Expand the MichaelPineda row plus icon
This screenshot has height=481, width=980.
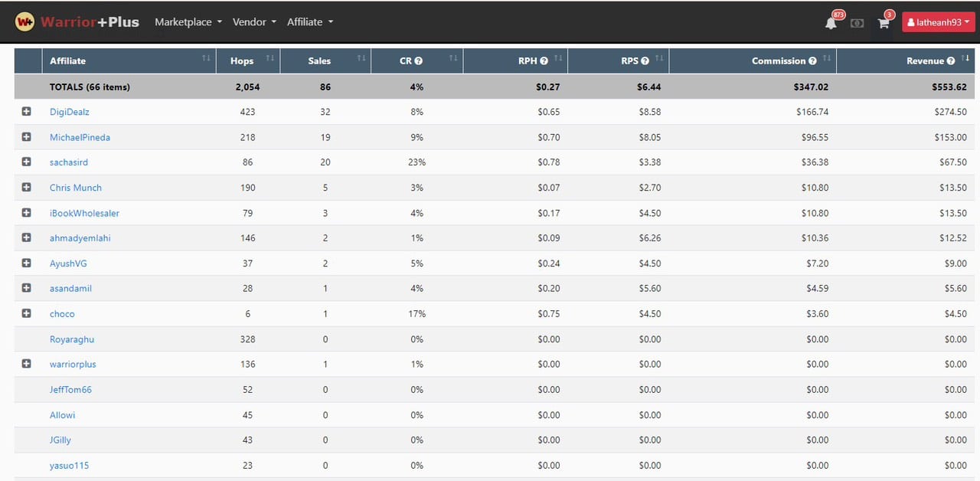pyautogui.click(x=26, y=137)
